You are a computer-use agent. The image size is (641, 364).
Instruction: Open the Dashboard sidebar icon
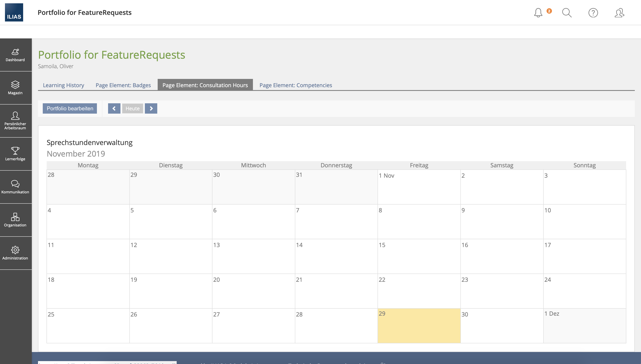(15, 55)
